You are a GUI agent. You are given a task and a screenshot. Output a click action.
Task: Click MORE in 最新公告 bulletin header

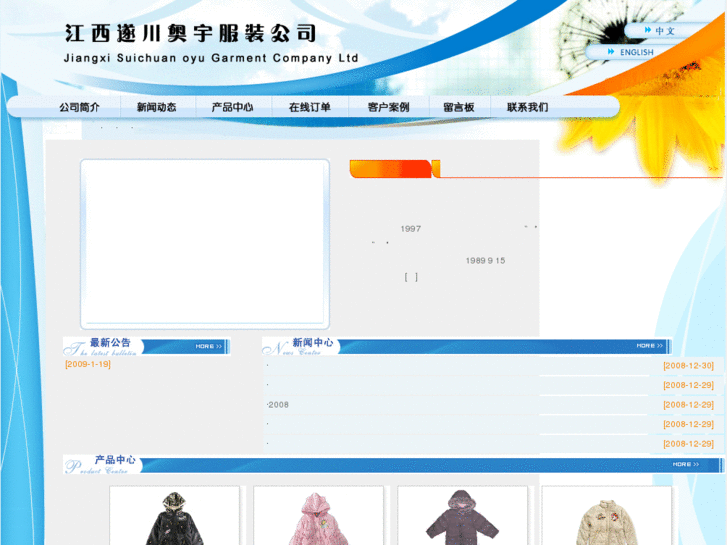[x=209, y=346]
